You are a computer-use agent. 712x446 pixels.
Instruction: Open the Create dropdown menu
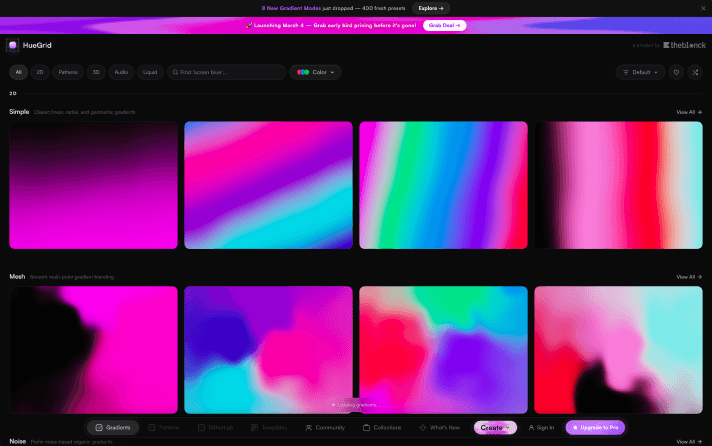click(x=495, y=427)
